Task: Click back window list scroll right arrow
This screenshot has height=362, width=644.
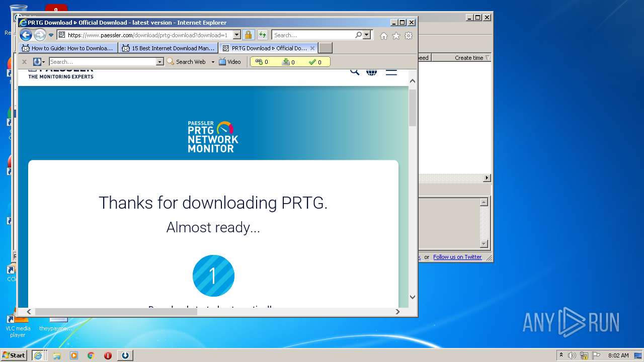Action: point(487,178)
